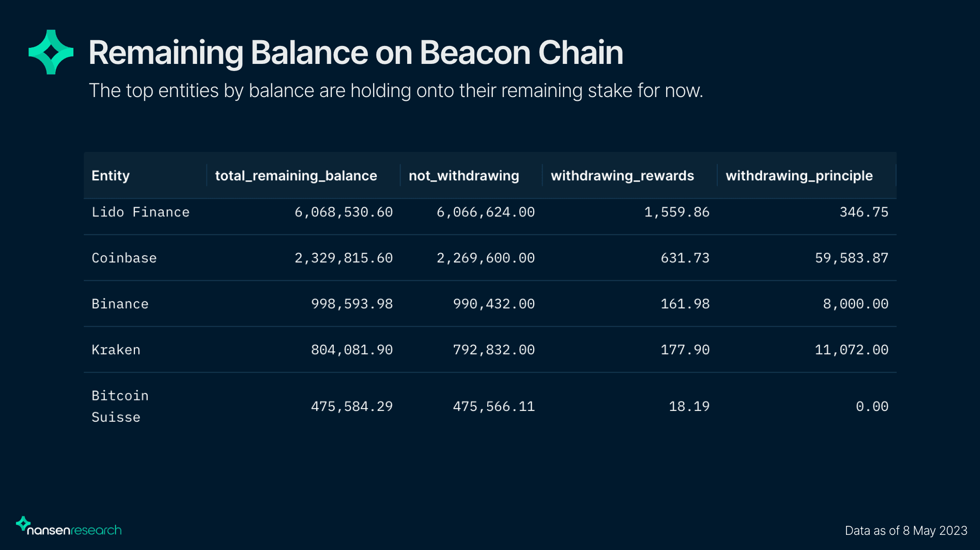Click the subtitle about top entities holding stake
The width and height of the screenshot is (980, 550).
click(x=396, y=90)
